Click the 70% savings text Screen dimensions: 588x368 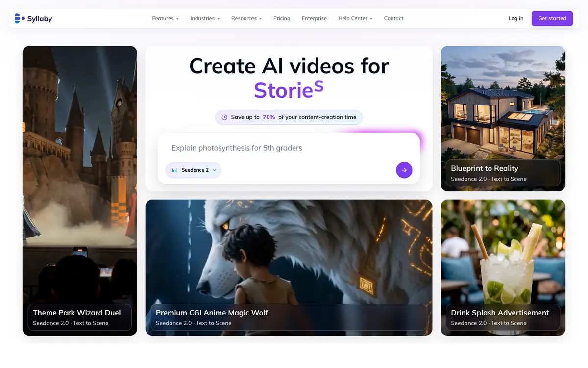click(269, 117)
